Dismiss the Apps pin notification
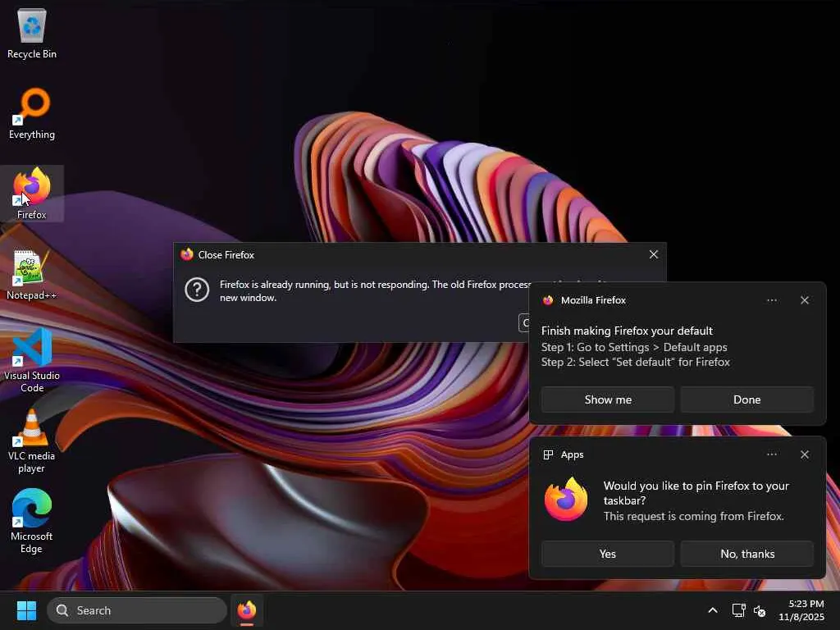 (804, 454)
